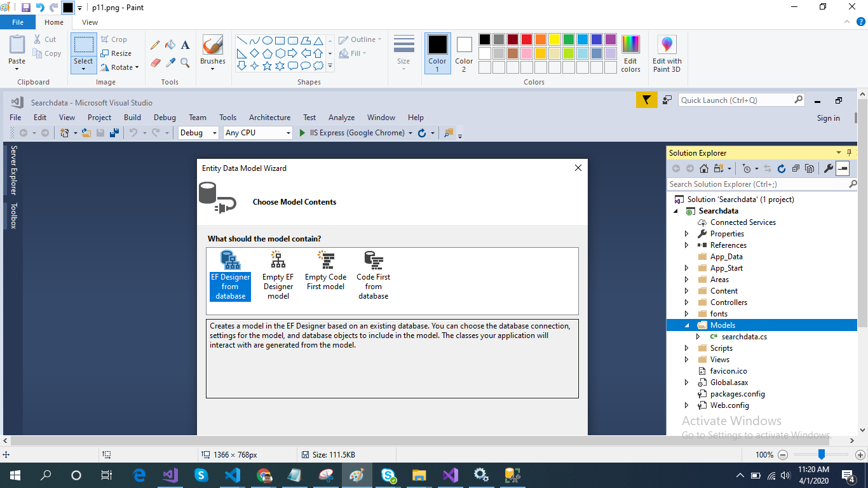Viewport: 868px width, 488px height.
Task: Switch to the View ribbon tab
Action: click(x=90, y=22)
